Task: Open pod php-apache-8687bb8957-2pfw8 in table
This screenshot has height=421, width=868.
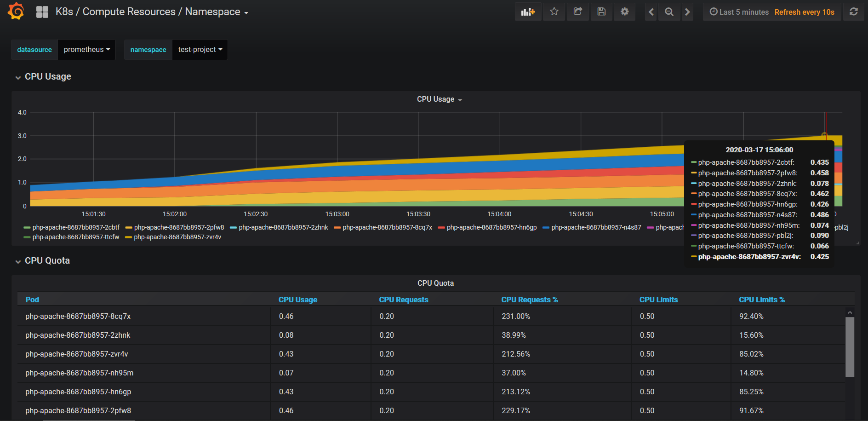Action: click(78, 410)
